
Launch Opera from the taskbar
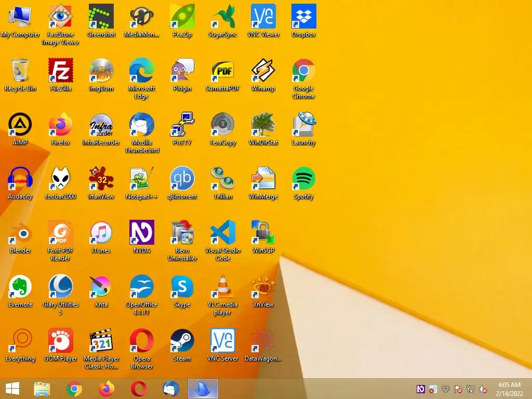tap(139, 389)
